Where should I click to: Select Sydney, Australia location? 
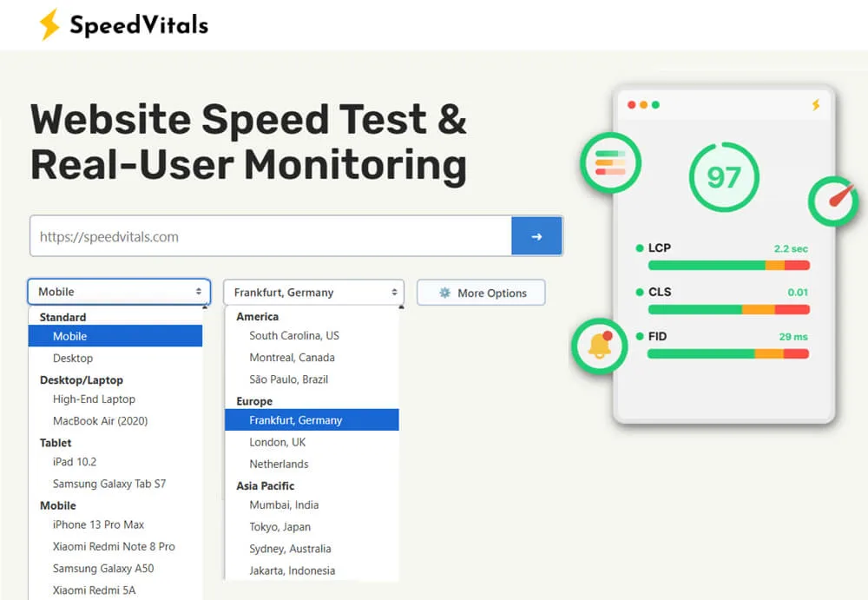(312, 549)
